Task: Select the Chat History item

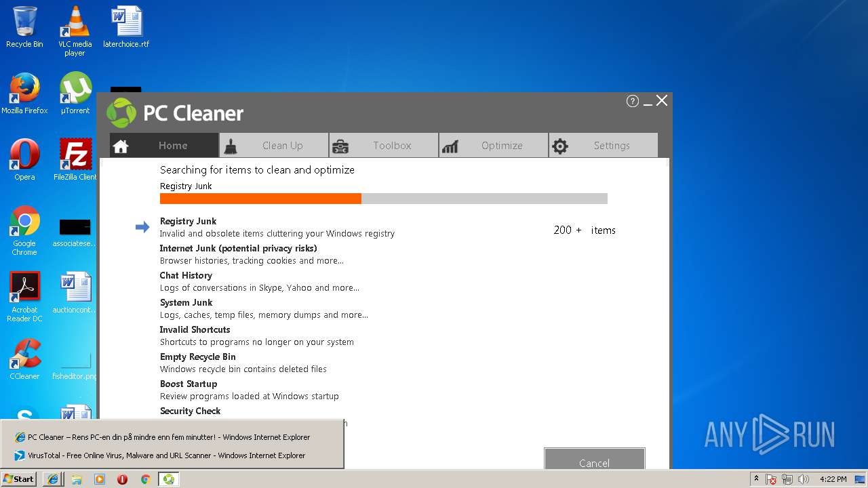Action: (x=186, y=275)
